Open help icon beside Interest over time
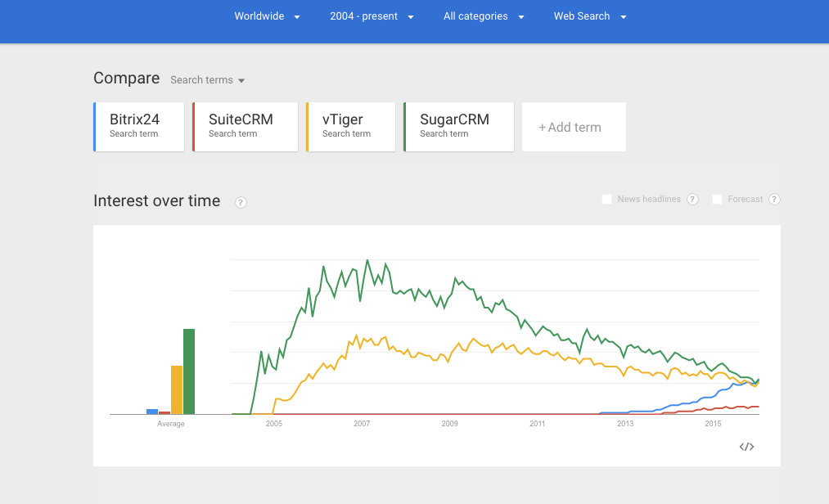 coord(241,202)
